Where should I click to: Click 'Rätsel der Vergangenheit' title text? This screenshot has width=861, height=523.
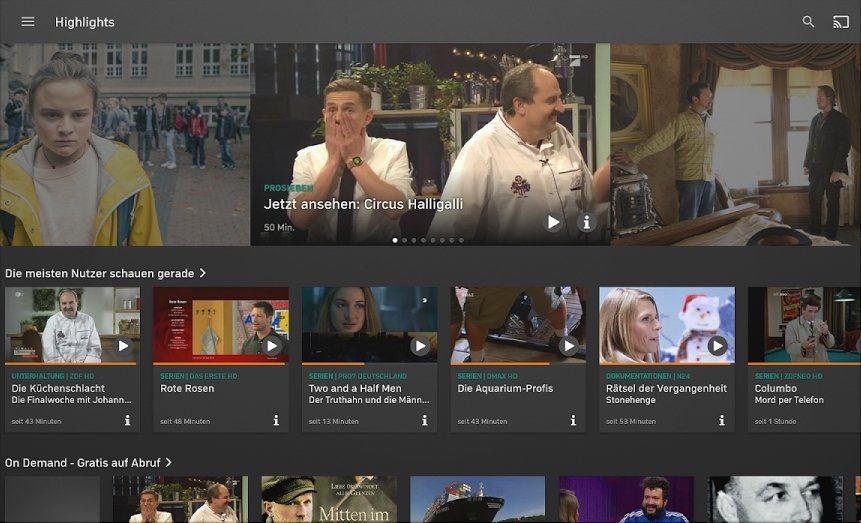pos(666,388)
